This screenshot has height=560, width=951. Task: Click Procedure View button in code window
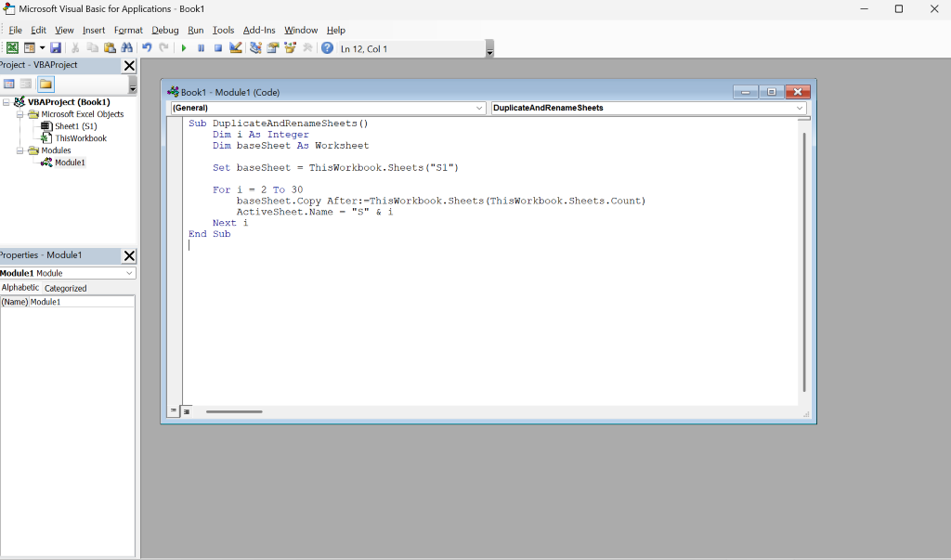174,410
